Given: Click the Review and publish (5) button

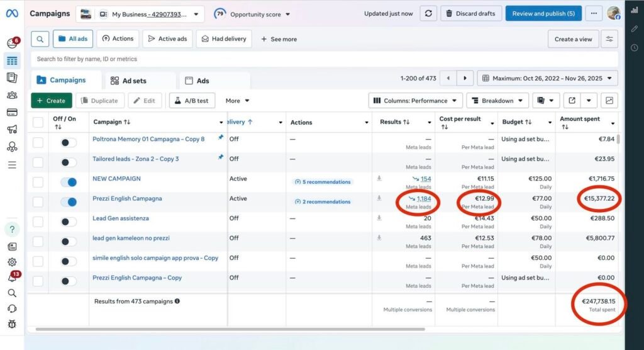Looking at the screenshot, I should (543, 13).
